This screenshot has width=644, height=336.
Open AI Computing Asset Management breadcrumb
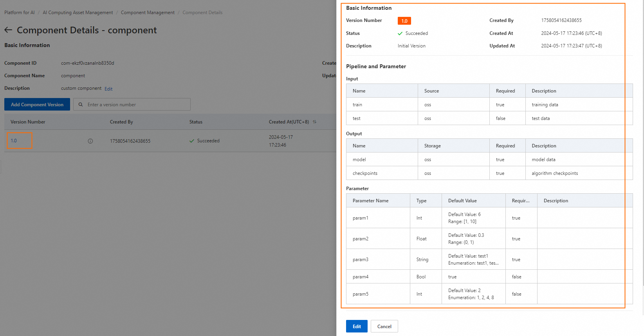(x=78, y=13)
